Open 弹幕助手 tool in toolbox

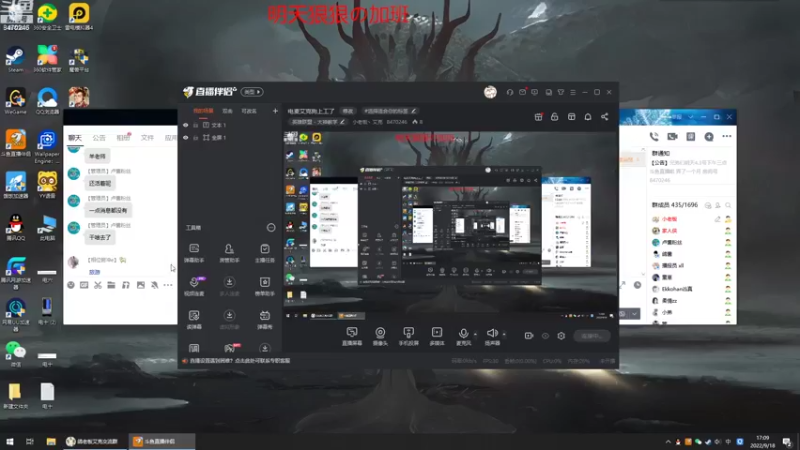tap(194, 253)
